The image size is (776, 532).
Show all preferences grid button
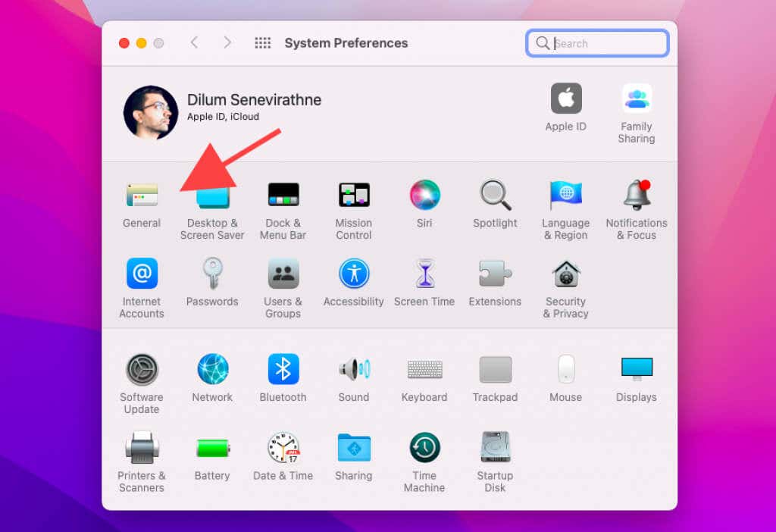pos(263,43)
